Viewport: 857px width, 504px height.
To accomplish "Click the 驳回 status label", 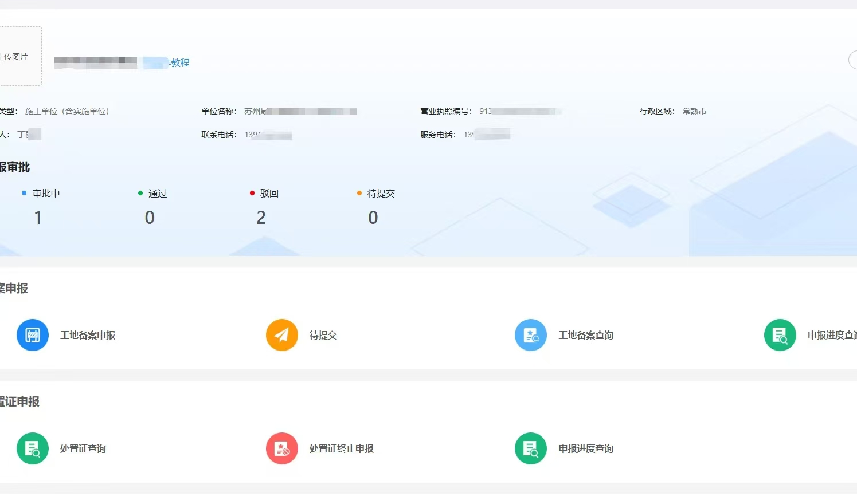I will pos(269,194).
